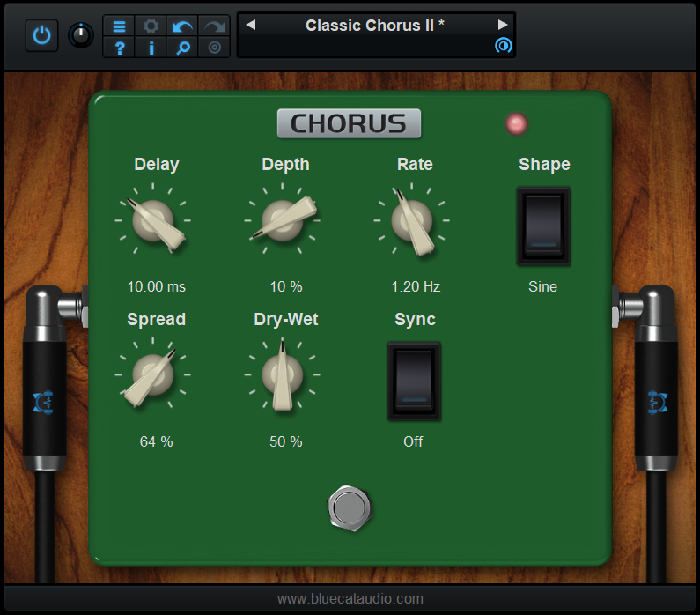
Task: Adjust the small black gain knob in toolbar
Action: coord(81,35)
